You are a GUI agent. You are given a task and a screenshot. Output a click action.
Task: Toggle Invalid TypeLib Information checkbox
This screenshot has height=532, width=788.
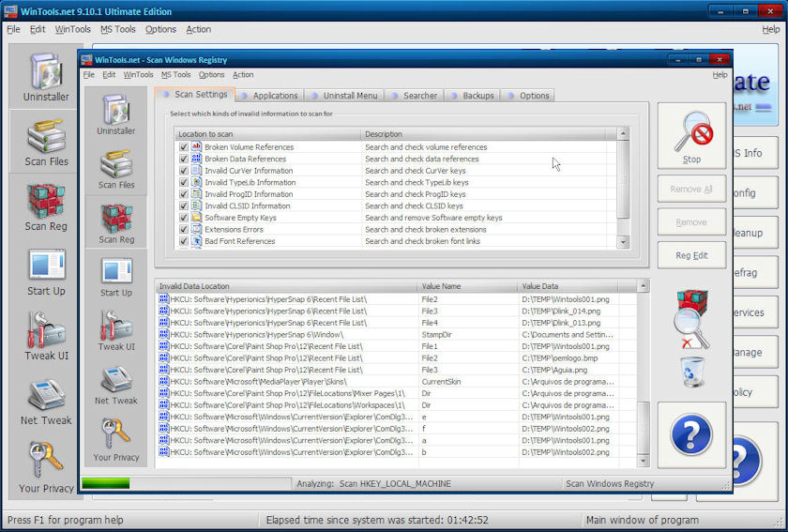(x=184, y=182)
